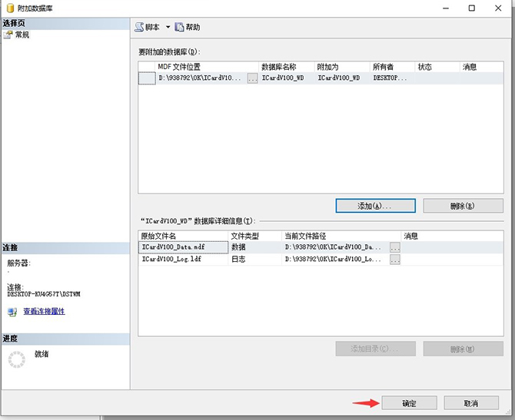
Task: Click the log file path D:\938792\OK\ICardV100_Lo...
Action: (333, 260)
